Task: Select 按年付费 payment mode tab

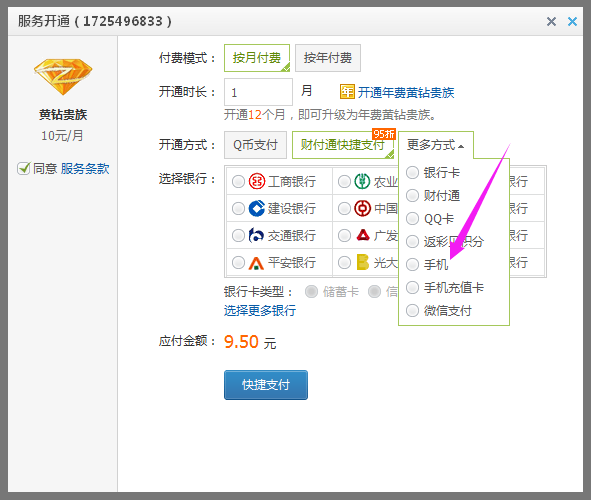Action: point(328,58)
